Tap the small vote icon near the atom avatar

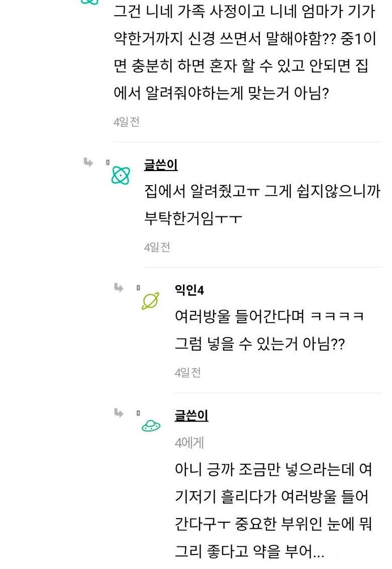pos(107,160)
